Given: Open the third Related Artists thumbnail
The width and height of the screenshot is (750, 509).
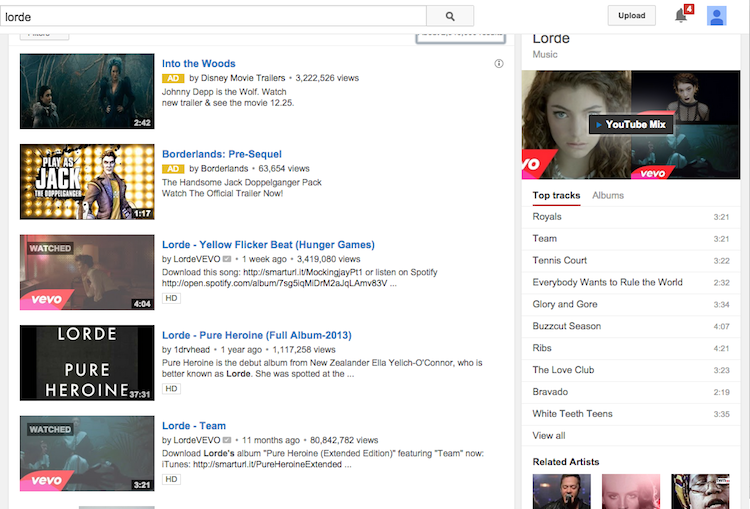Looking at the screenshot, I should (700, 491).
